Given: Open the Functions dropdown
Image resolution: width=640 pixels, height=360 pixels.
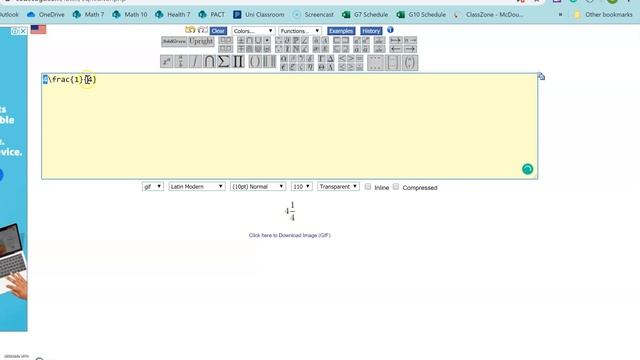Looking at the screenshot, I should pos(300,31).
